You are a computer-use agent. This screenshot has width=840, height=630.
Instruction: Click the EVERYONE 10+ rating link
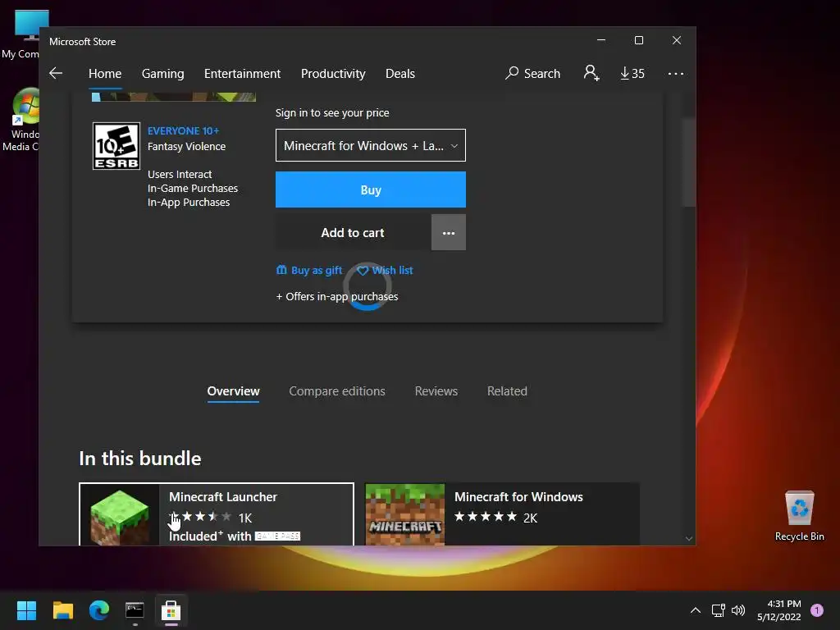point(183,130)
